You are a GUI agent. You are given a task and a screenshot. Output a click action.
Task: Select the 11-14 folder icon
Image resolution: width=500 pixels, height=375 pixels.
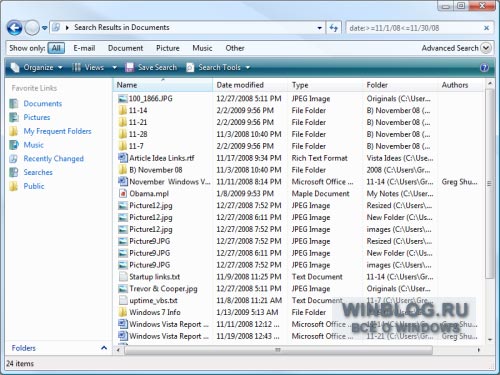click(x=123, y=110)
